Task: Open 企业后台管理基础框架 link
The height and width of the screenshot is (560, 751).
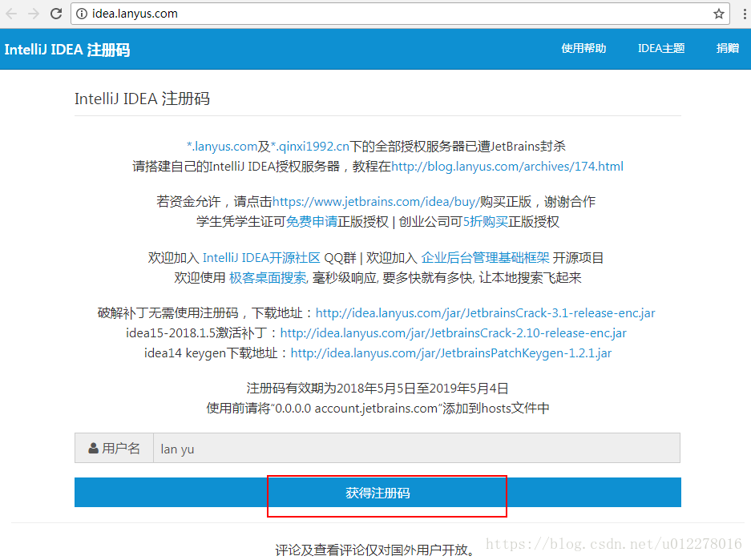Action: pos(485,257)
